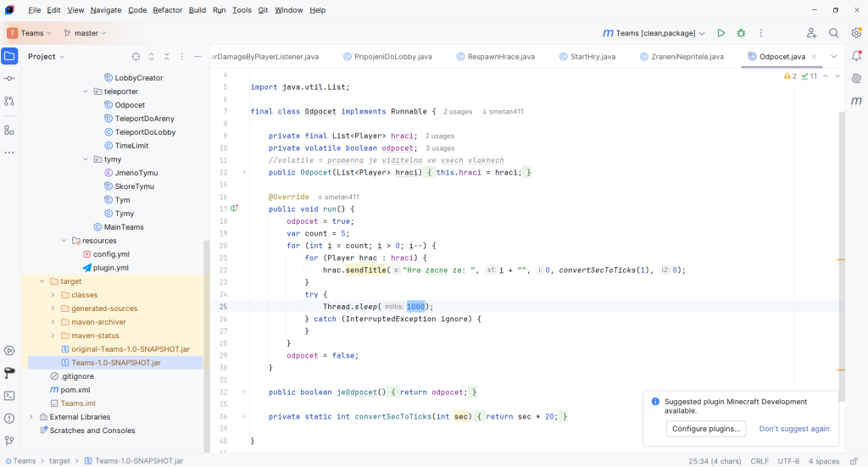Open the run configuration dropdown
This screenshot has width=868, height=467.
pyautogui.click(x=654, y=33)
